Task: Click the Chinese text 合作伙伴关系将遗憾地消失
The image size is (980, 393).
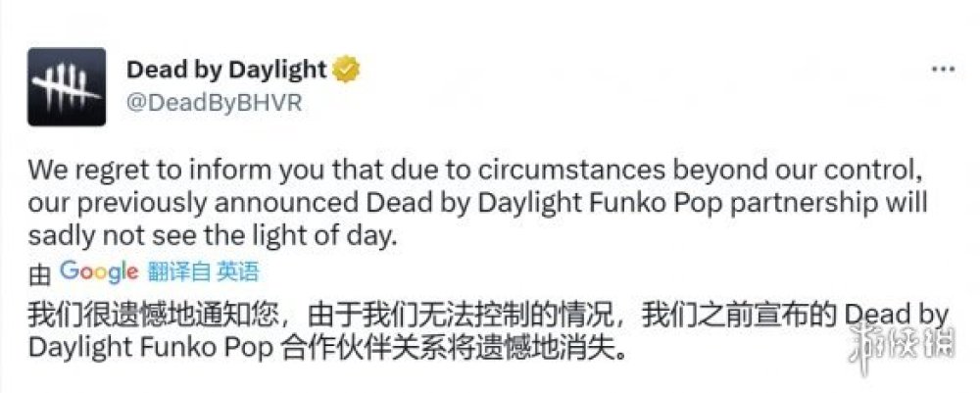Action: pyautogui.click(x=452, y=348)
